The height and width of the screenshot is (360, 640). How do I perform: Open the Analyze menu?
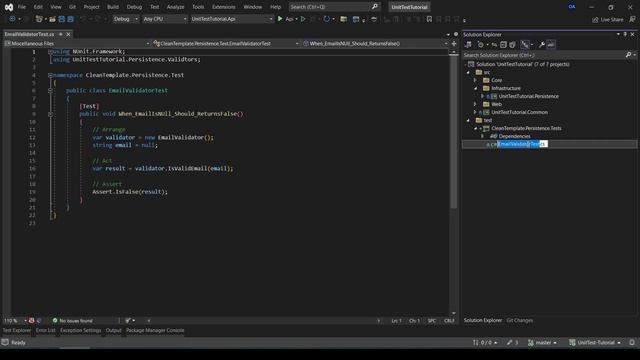click(x=175, y=7)
